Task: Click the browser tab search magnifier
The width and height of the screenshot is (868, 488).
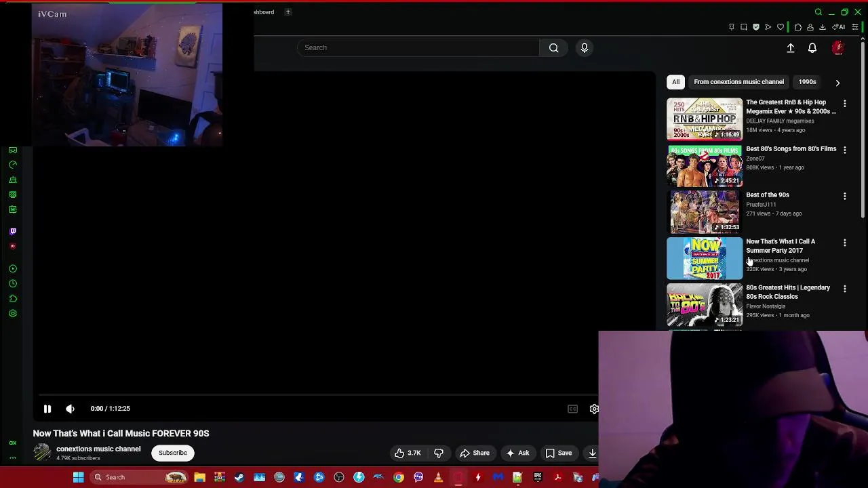Action: pyautogui.click(x=818, y=12)
